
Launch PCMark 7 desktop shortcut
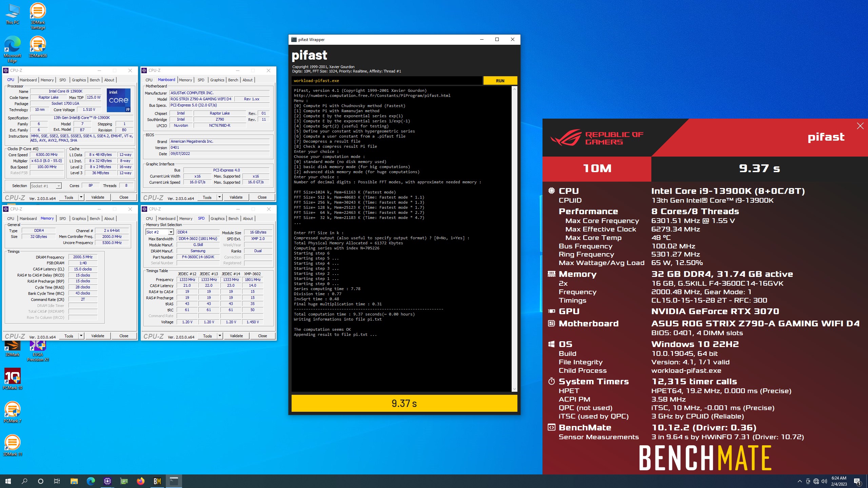point(12,412)
